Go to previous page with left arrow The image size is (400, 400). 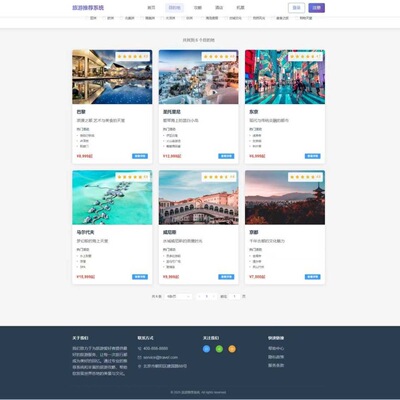coord(199,296)
